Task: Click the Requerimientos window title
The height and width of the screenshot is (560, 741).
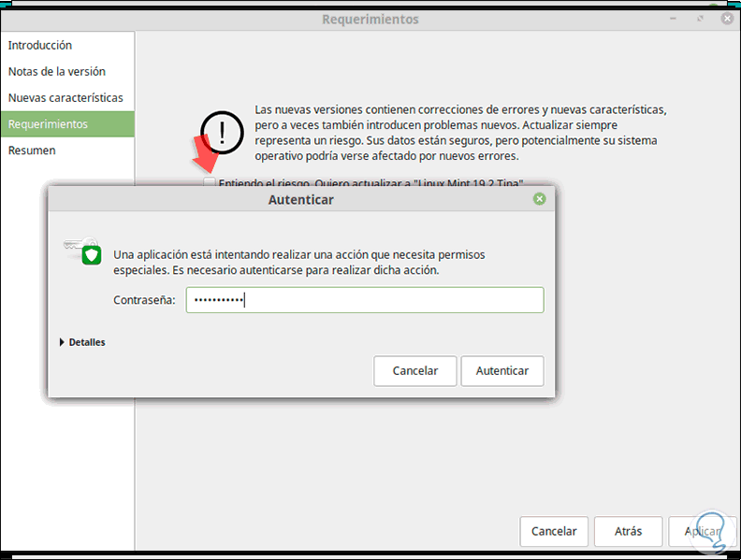Action: coord(370,20)
